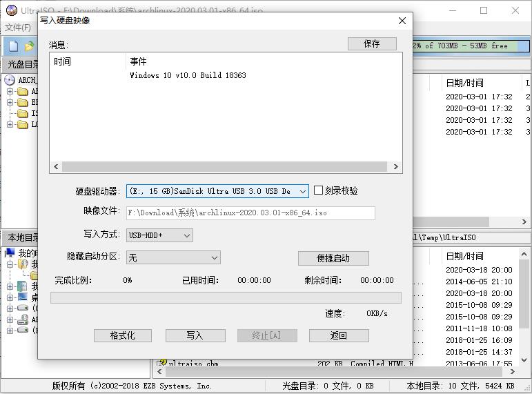Click the 2015-10-08 09:29 first entry
532x394 pixels.
pos(479,305)
